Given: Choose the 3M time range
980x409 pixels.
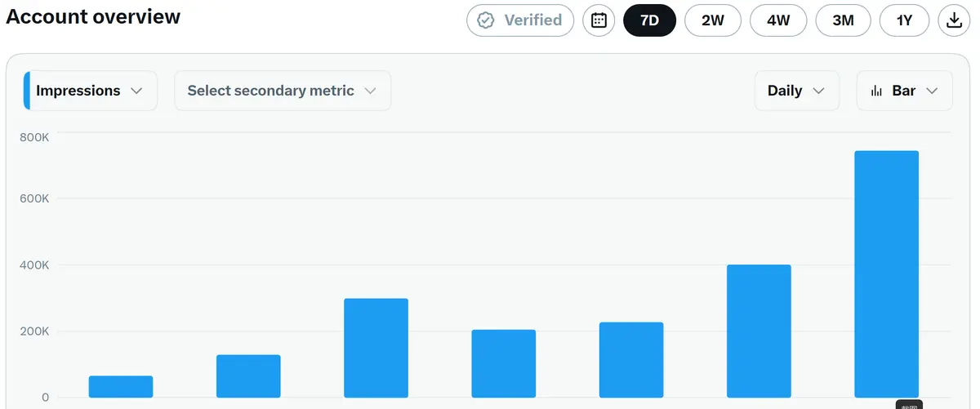Looking at the screenshot, I should coord(843,20).
